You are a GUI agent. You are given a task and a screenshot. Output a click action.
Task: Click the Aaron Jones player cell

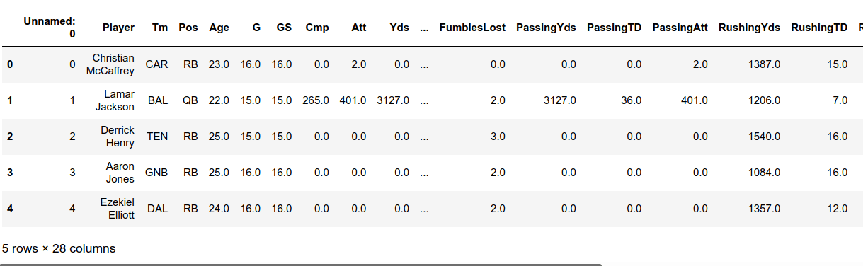(x=120, y=173)
